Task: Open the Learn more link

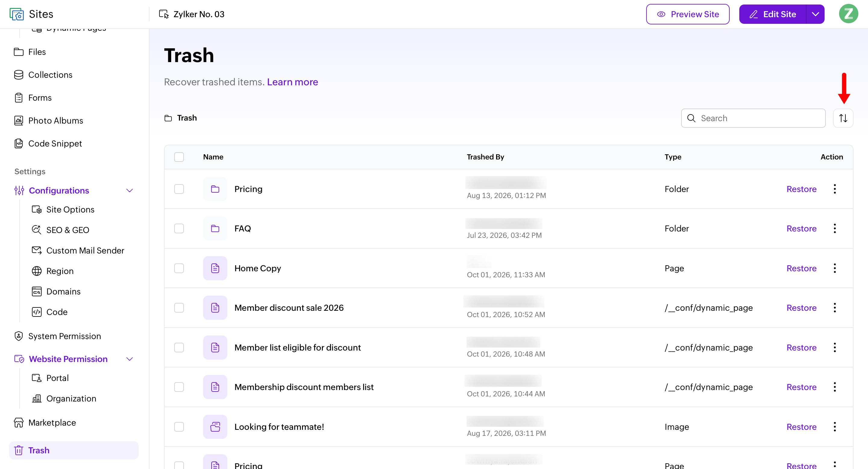Action: pos(292,82)
